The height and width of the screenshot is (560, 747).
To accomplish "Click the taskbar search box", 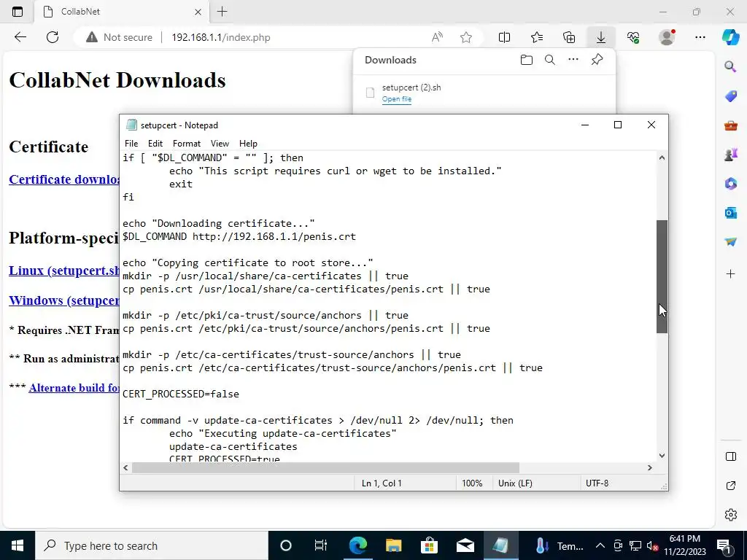I will (x=152, y=545).
